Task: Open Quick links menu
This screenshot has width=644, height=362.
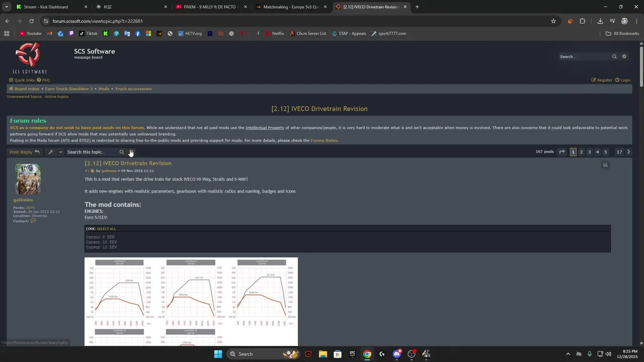Action: pyautogui.click(x=22, y=80)
